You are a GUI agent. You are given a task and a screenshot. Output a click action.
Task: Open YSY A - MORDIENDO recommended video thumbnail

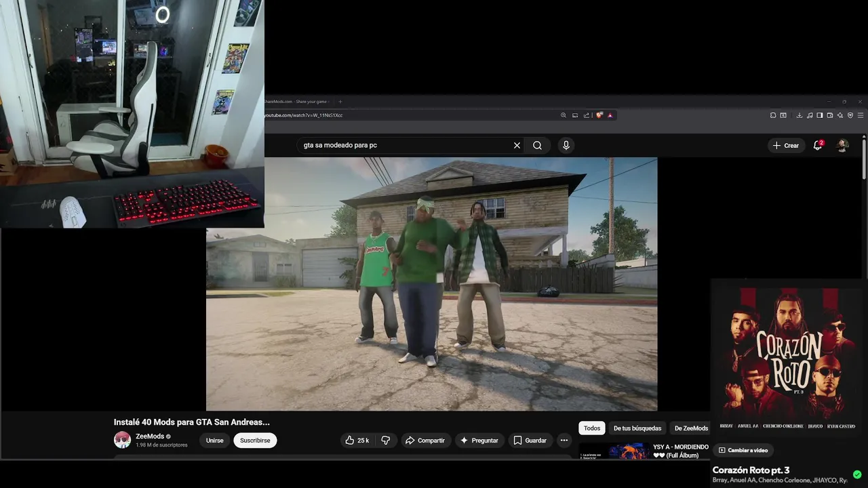tap(614, 451)
